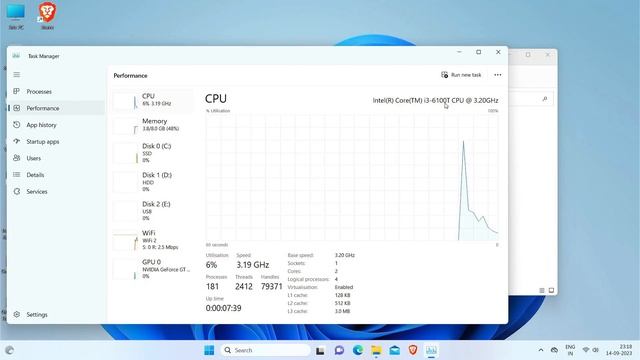Screen dimensions: 640x360
Task: Launch Microsoft Edge from taskbar
Action: tap(358, 350)
